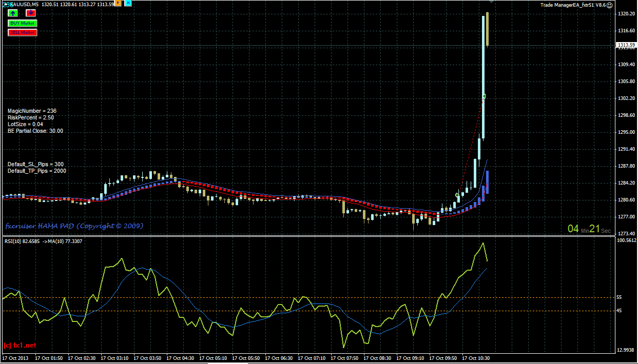
Task: Click the 17 Oct 10:30 time label
Action: click(475, 358)
